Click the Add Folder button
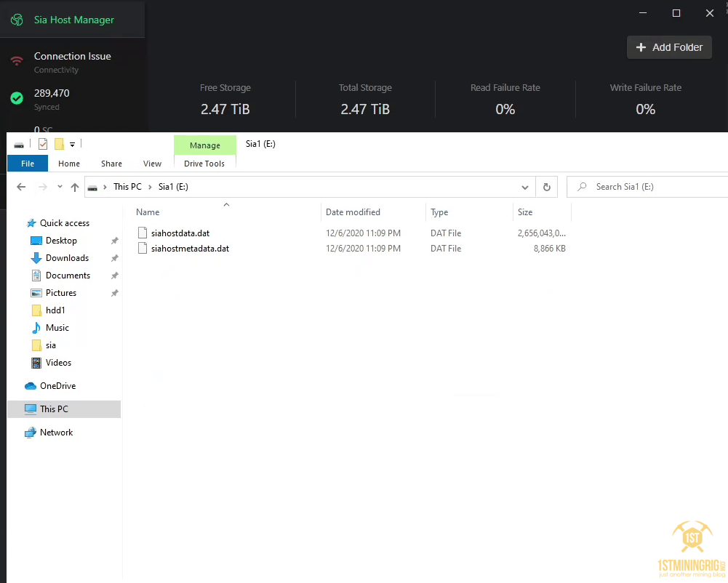This screenshot has height=583, width=728. click(669, 47)
